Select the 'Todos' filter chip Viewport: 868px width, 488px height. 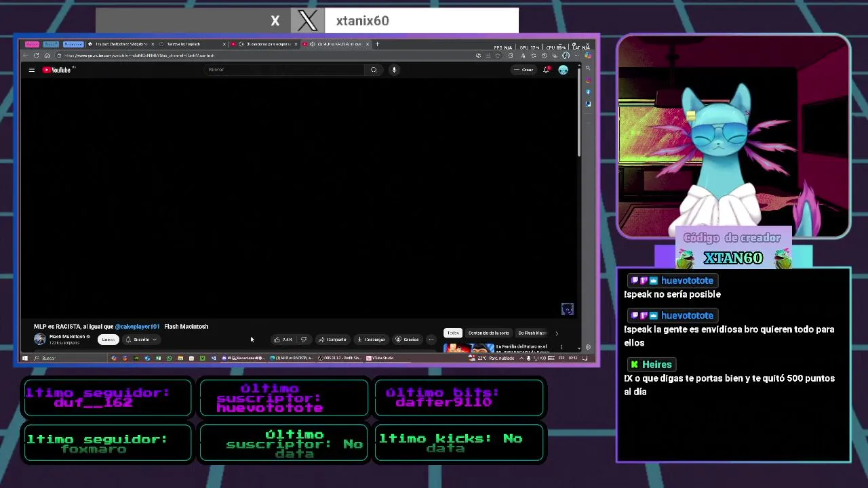[453, 333]
